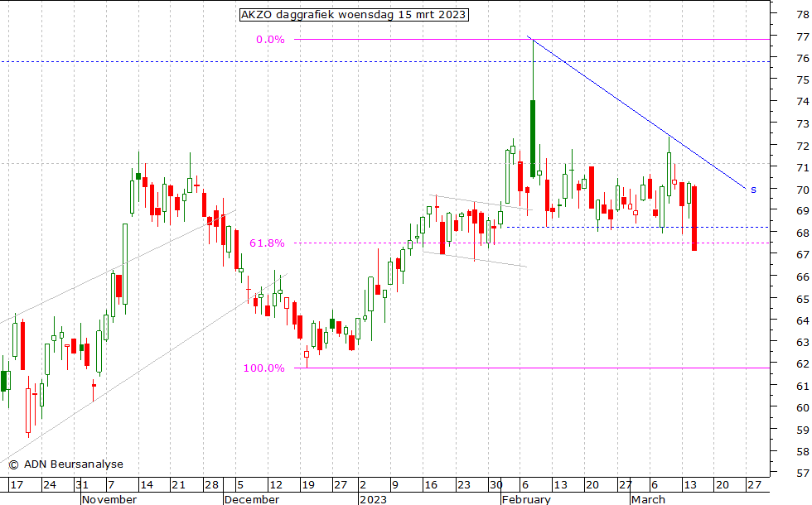Click date label 14 in November

point(147,485)
